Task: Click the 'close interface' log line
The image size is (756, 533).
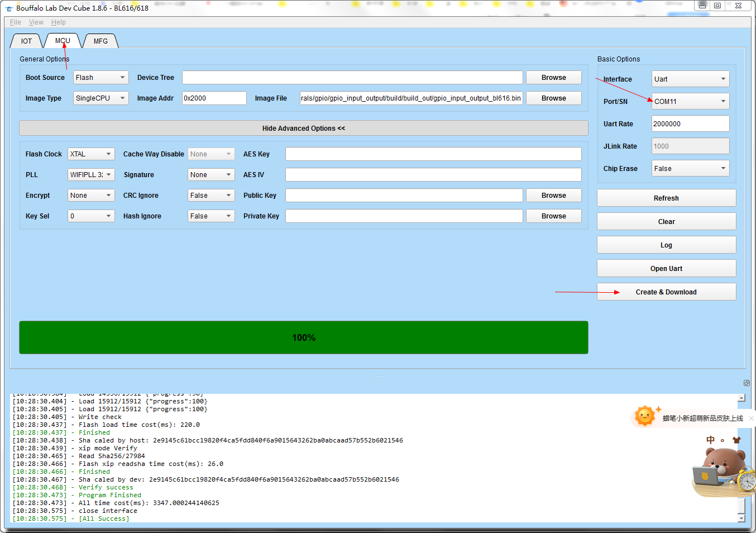Action: point(75,511)
